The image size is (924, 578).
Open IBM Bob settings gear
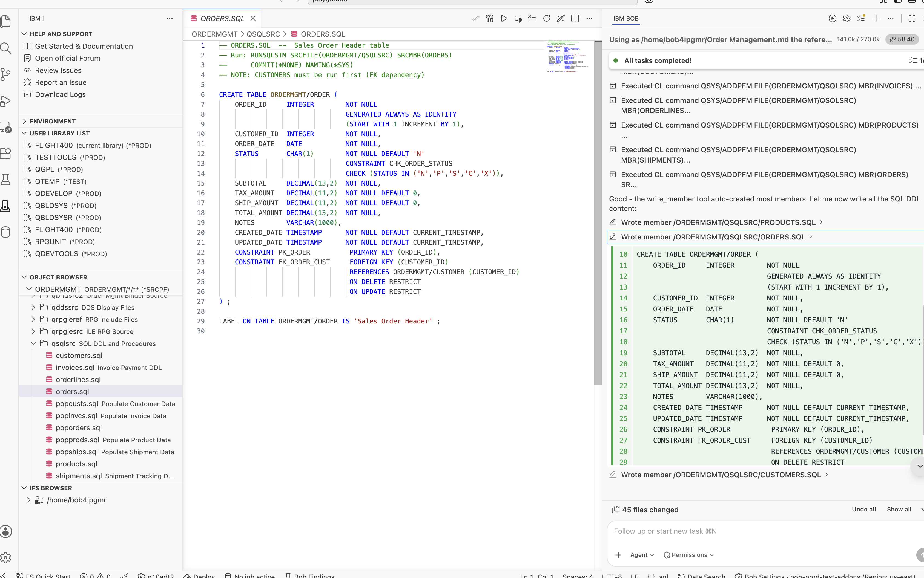point(847,18)
